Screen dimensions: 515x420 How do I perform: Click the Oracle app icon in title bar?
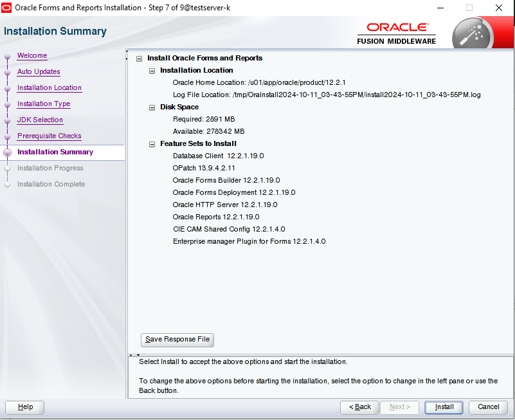coord(6,8)
